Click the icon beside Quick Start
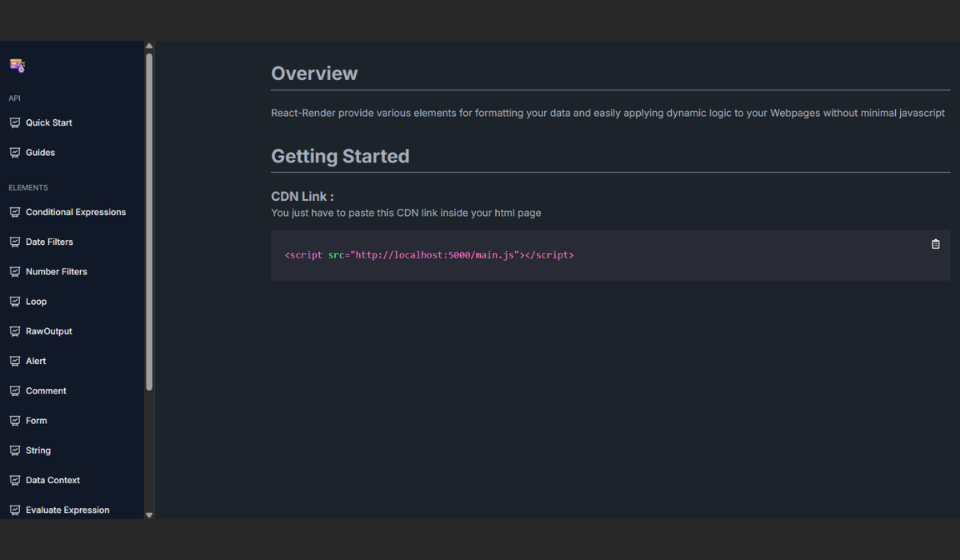960x560 pixels. pyautogui.click(x=14, y=122)
